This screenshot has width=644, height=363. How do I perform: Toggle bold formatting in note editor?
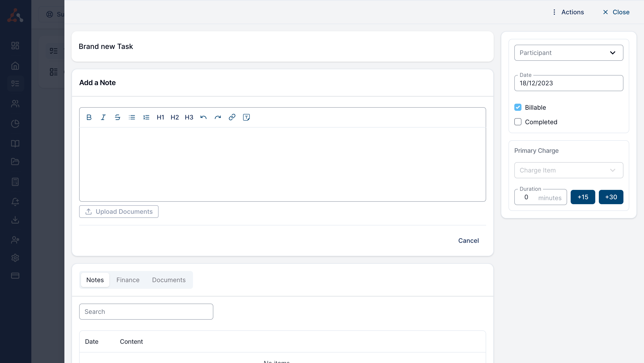[x=89, y=117]
